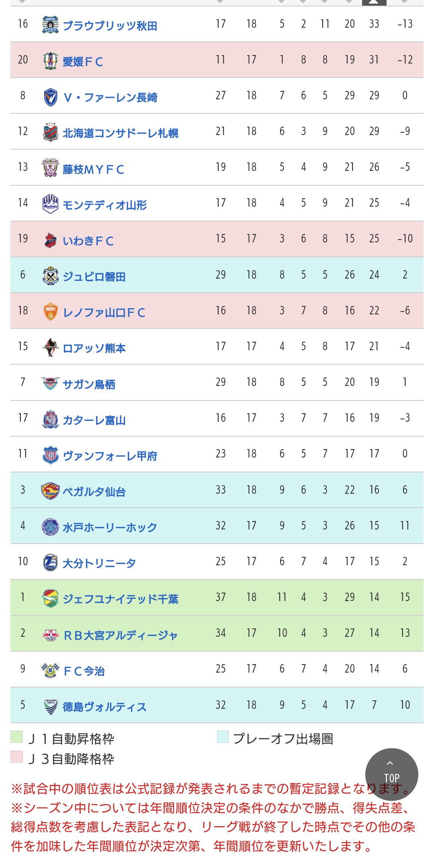Click the green J1自動昇格枠 legend swatch
The width and height of the screenshot is (434, 868).
click(x=16, y=737)
